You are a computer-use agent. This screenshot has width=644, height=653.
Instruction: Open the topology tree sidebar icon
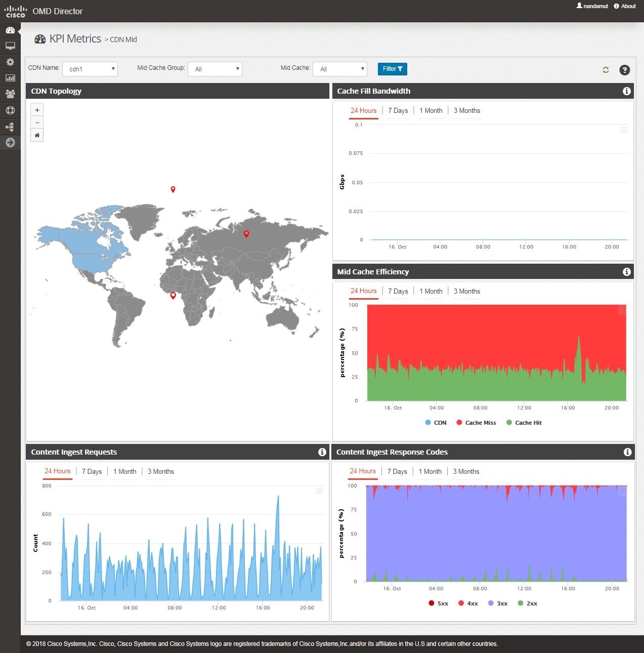coord(10,127)
